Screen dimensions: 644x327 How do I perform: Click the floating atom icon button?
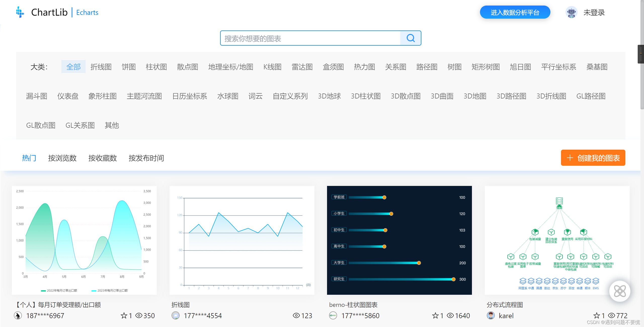pos(620,291)
